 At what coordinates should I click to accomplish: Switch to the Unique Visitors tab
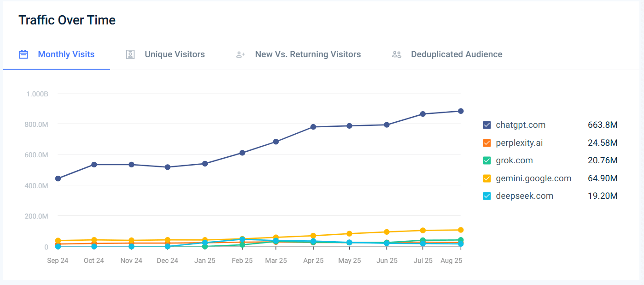pyautogui.click(x=175, y=54)
